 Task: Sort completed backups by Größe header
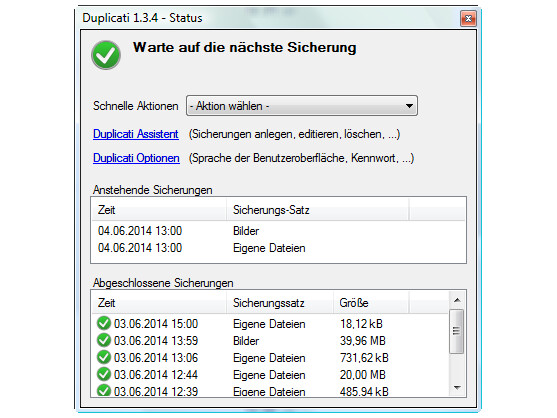tap(371, 303)
